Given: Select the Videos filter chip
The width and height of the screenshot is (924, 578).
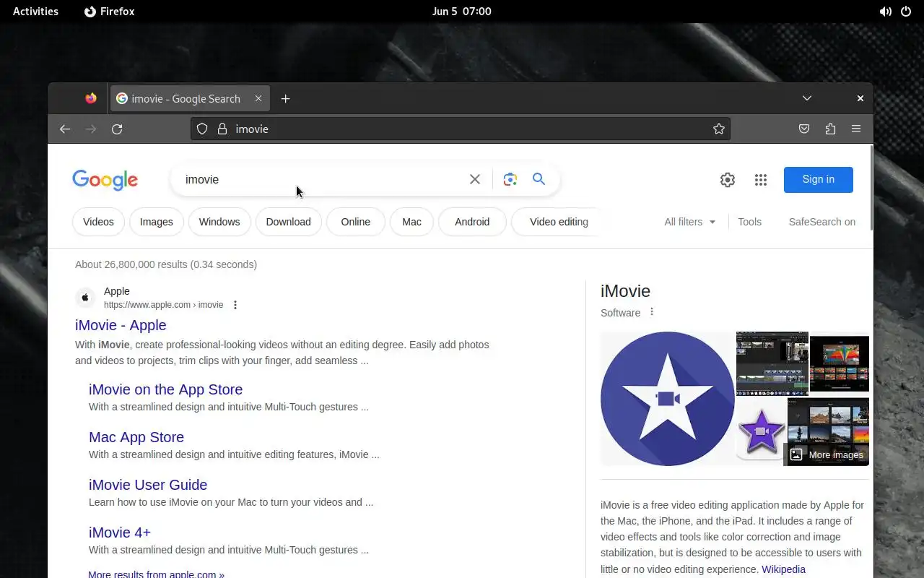Looking at the screenshot, I should [x=98, y=222].
